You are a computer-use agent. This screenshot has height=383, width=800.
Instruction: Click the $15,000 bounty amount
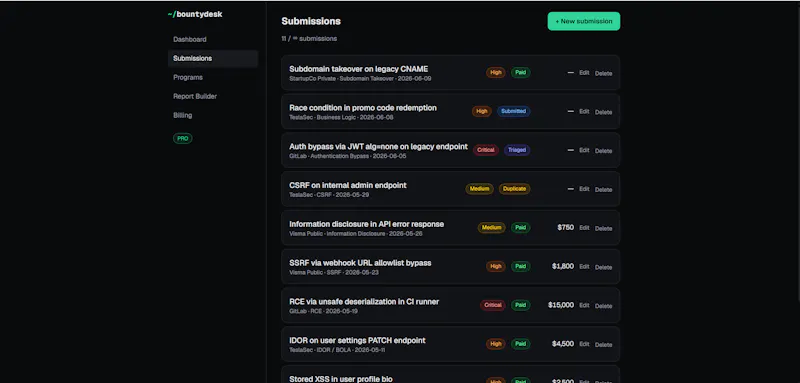[x=561, y=305]
